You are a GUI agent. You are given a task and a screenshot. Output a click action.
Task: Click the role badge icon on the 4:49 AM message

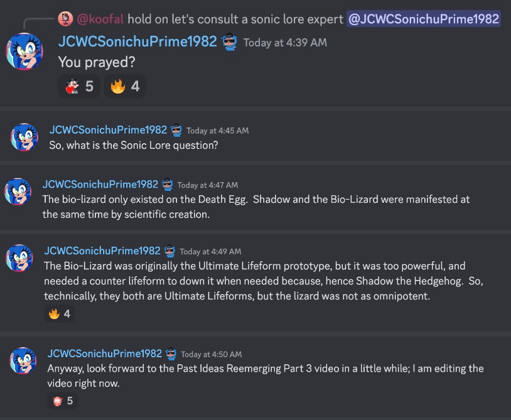[x=170, y=251]
